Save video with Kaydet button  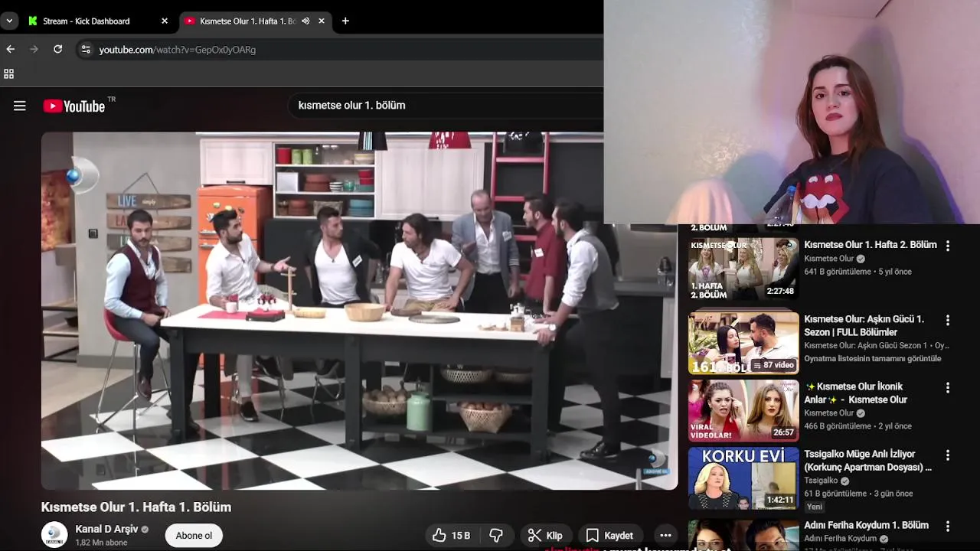click(610, 536)
